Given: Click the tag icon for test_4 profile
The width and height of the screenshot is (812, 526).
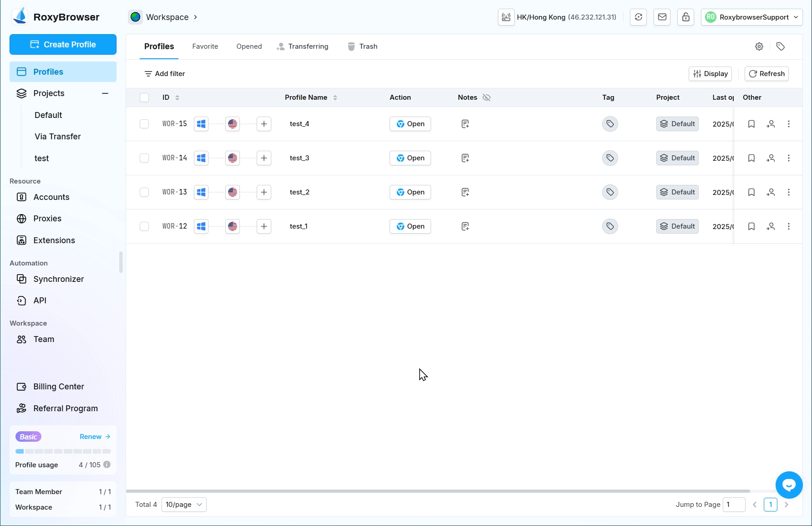Looking at the screenshot, I should 610,124.
